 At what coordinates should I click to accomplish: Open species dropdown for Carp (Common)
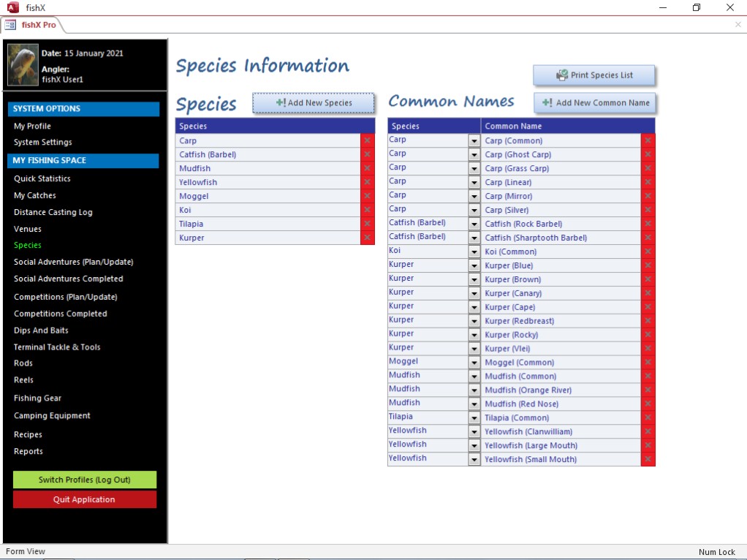474,140
